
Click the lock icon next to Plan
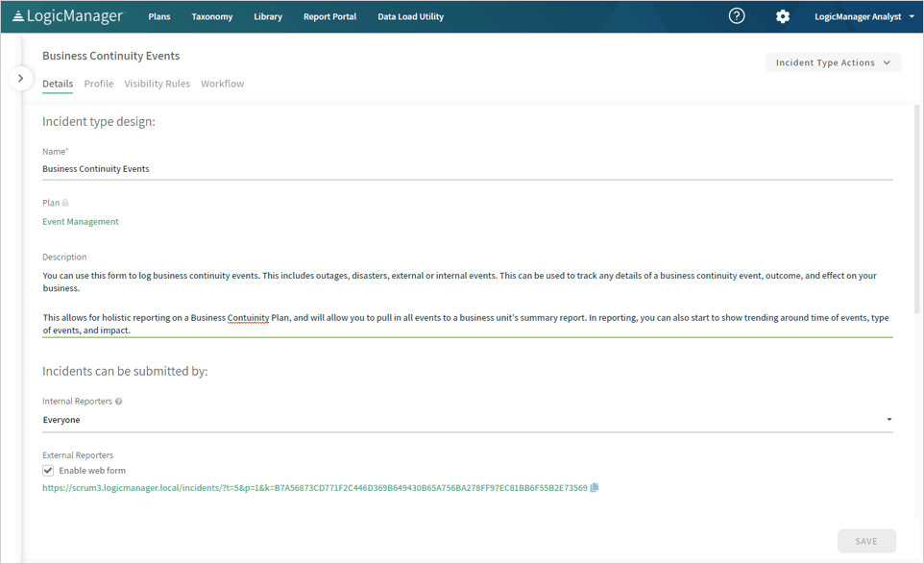click(x=65, y=203)
